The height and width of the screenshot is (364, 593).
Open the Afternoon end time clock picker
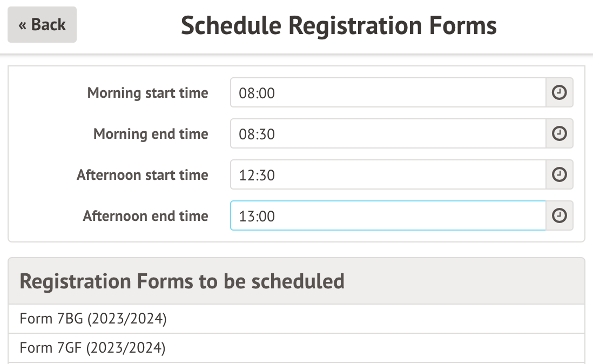click(x=560, y=216)
